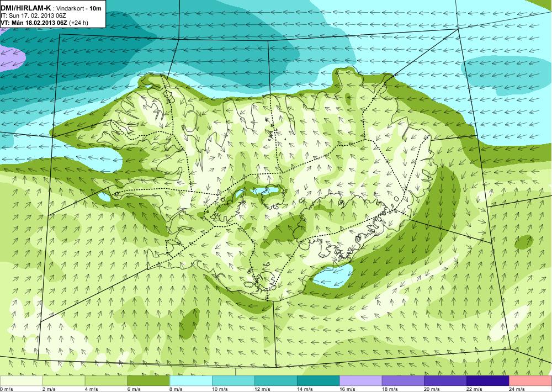Screen dimensions: 552x392
Task: Select the light green 2–4 m/s legend swatch
Action: click(63, 381)
